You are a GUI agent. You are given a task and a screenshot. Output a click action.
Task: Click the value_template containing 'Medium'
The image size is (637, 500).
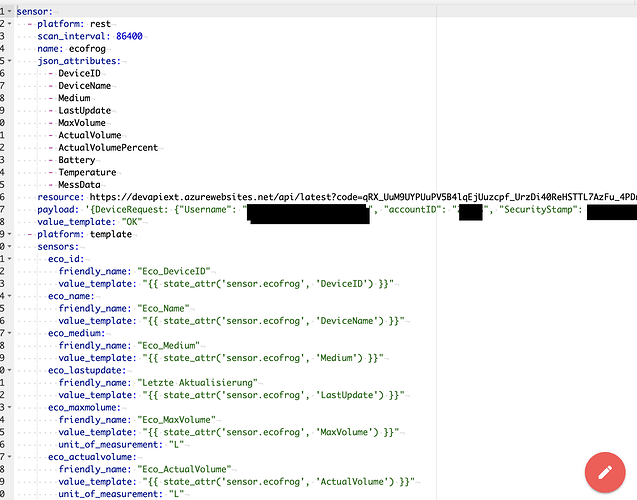point(221,358)
